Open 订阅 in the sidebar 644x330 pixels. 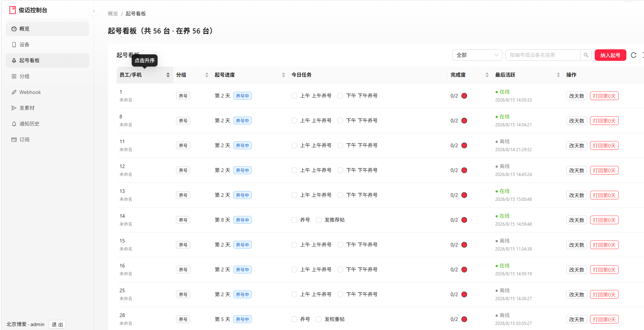click(x=47, y=140)
